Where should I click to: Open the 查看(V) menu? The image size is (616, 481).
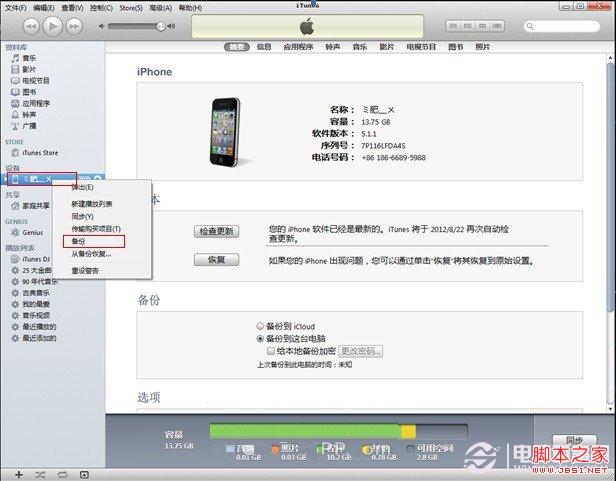pyautogui.click(x=72, y=7)
